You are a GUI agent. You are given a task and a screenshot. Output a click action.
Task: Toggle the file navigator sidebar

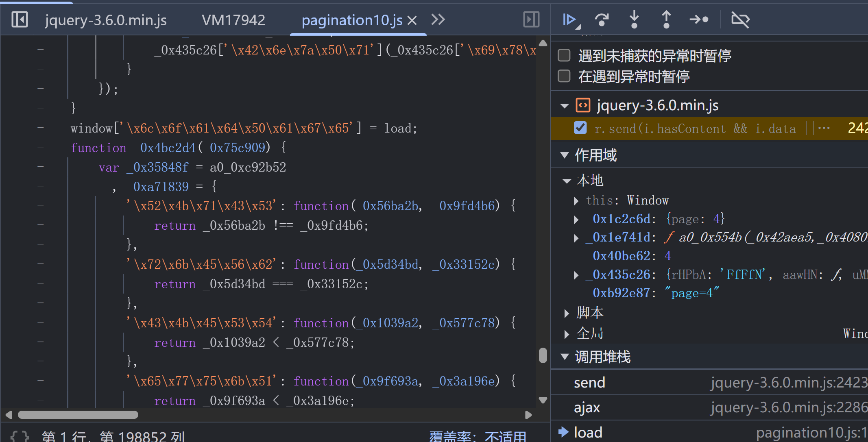pyautogui.click(x=20, y=20)
